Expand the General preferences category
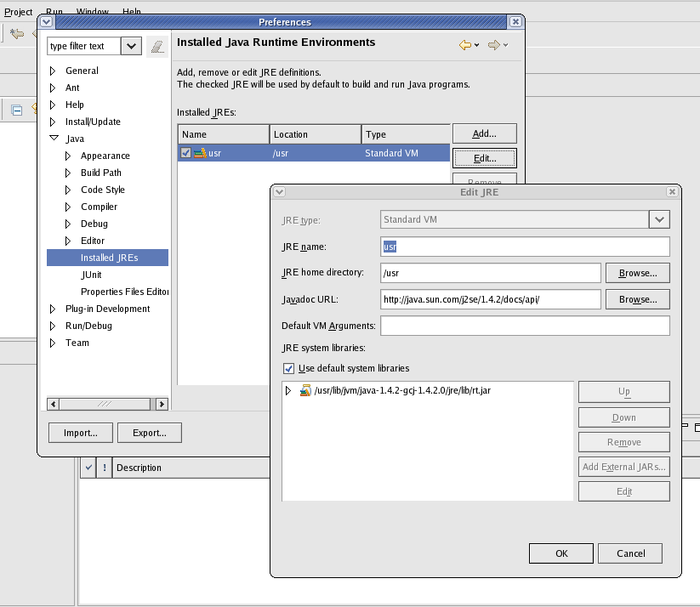 pyautogui.click(x=54, y=71)
